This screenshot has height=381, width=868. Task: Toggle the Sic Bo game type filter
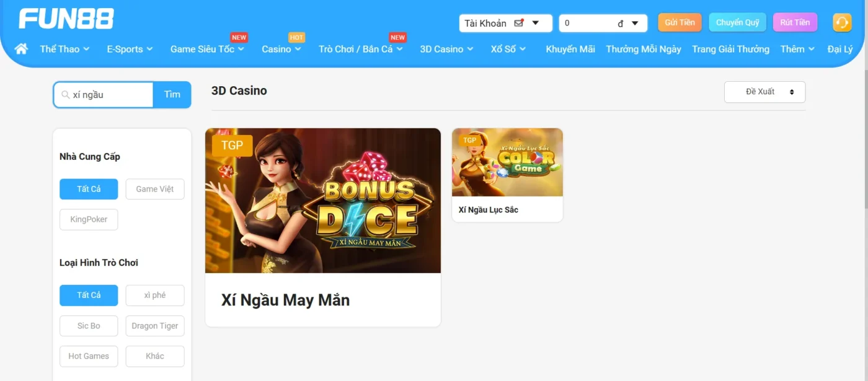(x=89, y=326)
